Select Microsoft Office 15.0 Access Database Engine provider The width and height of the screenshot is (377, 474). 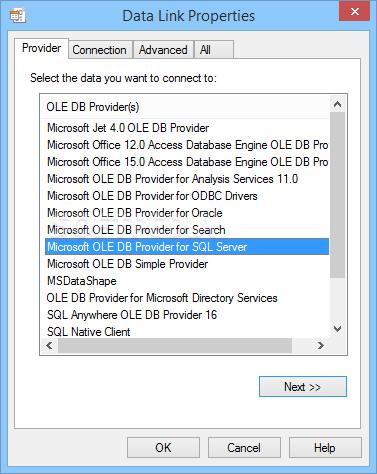(x=187, y=162)
